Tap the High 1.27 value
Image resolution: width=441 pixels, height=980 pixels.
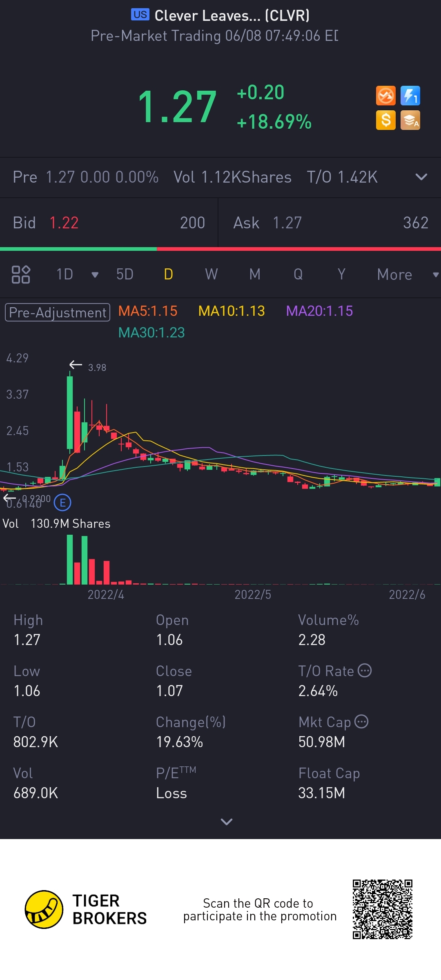(27, 640)
